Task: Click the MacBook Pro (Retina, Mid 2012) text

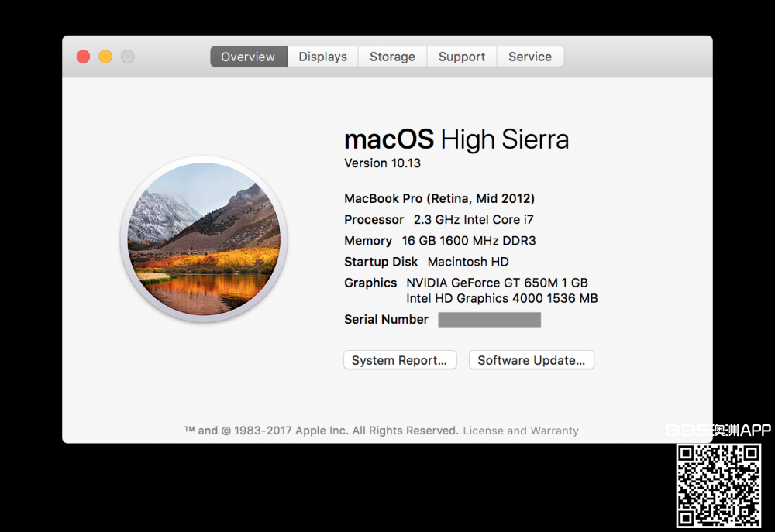Action: tap(439, 199)
